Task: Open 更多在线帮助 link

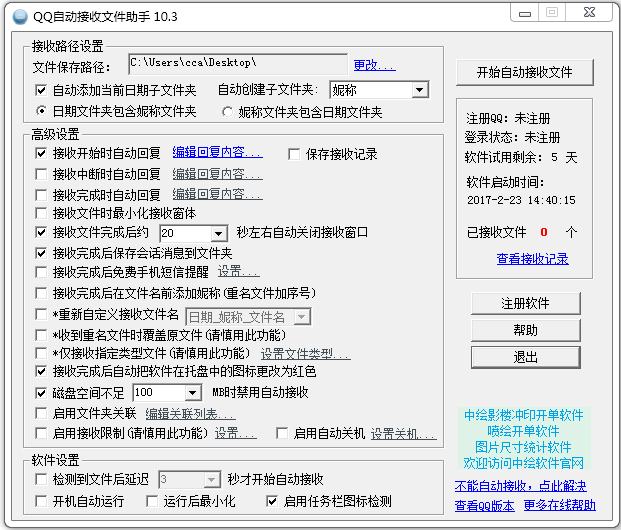Action: pyautogui.click(x=560, y=505)
